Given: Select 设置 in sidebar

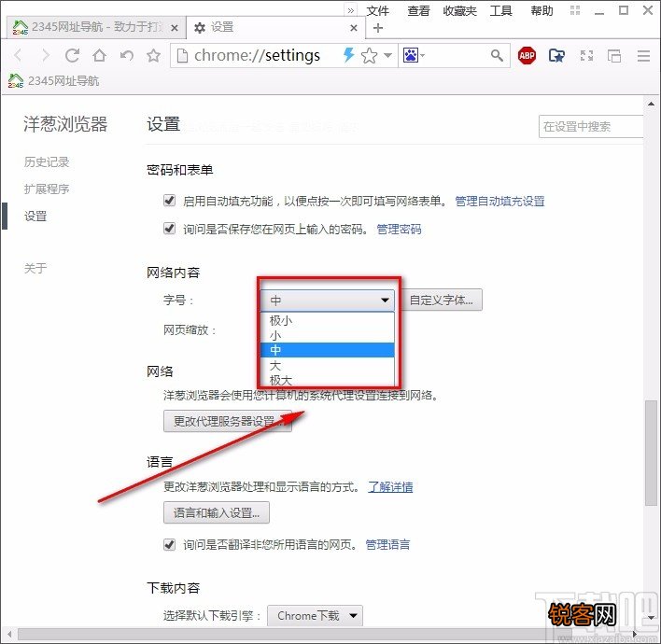Looking at the screenshot, I should [35, 217].
